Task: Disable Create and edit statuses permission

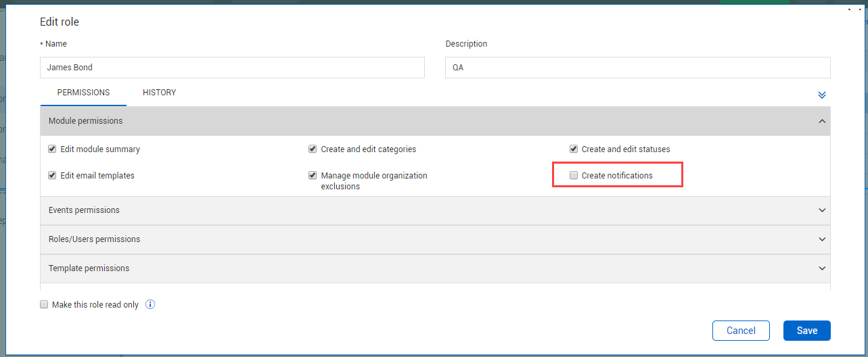Action: 574,149
